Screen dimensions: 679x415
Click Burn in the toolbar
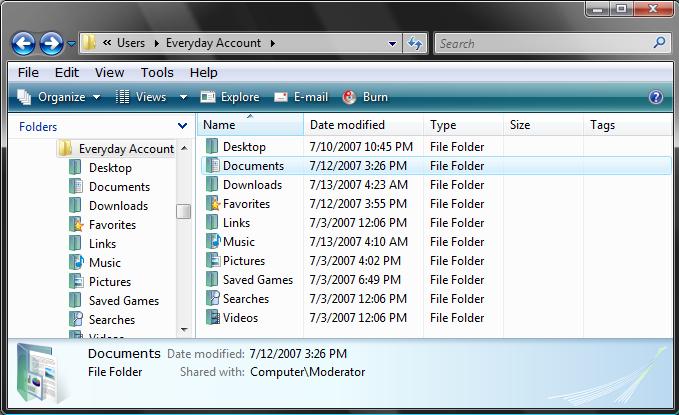pyautogui.click(x=365, y=97)
